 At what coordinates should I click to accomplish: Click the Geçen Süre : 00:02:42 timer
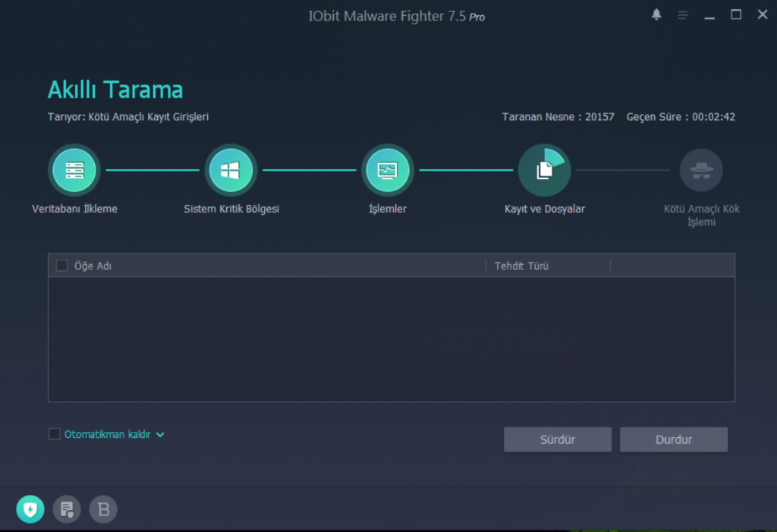[681, 117]
